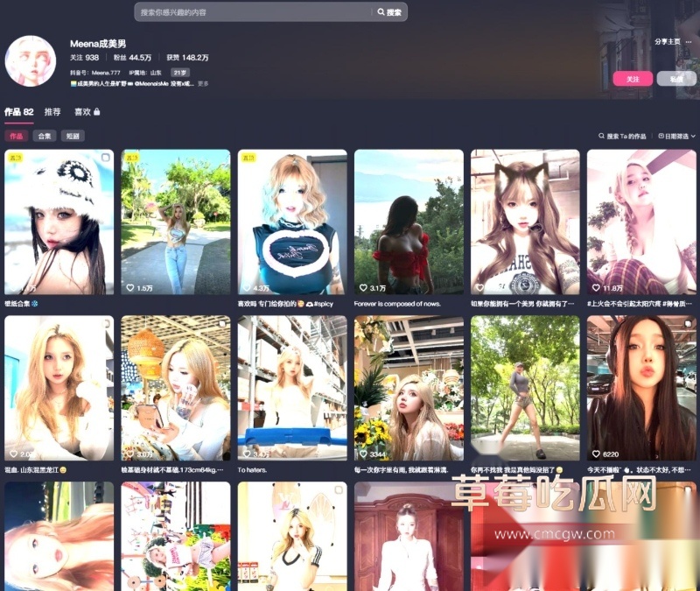Switch to the 推荐 tab
Image resolution: width=700 pixels, height=591 pixels.
coord(52,112)
